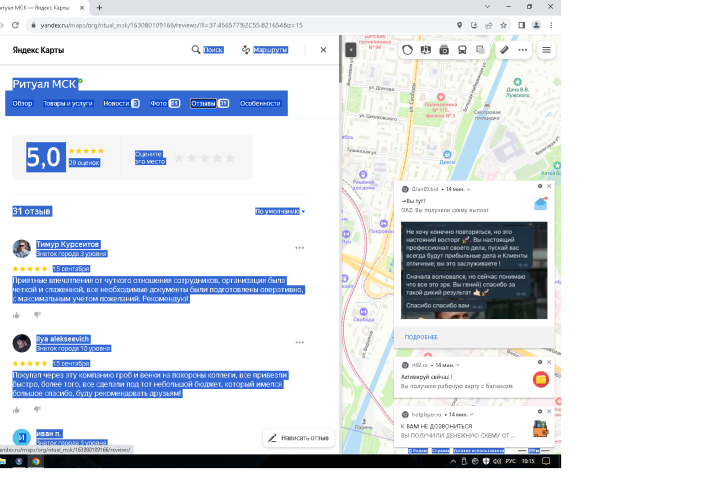Click the chat screenshot image in notification
This screenshot has width=720, height=480.
click(x=474, y=270)
